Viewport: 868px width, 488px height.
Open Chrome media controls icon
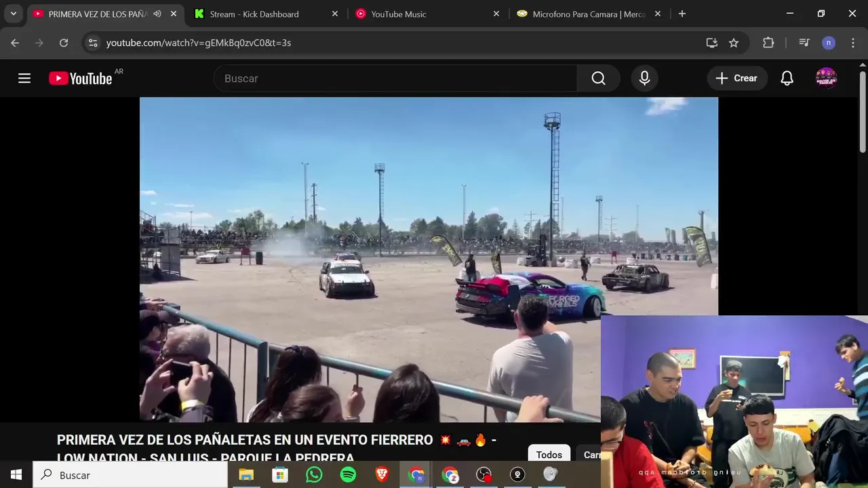(x=804, y=43)
